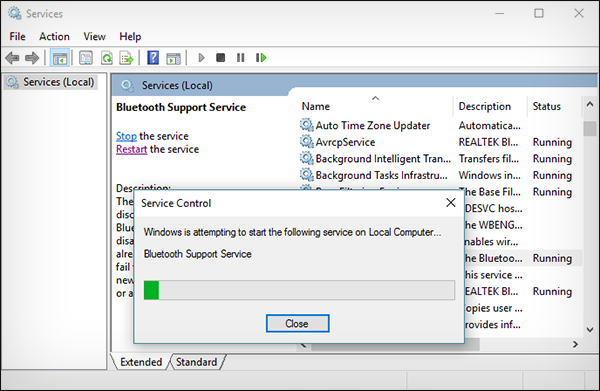Click Close button in Service Control dialog
600x391 pixels.
[x=297, y=324]
